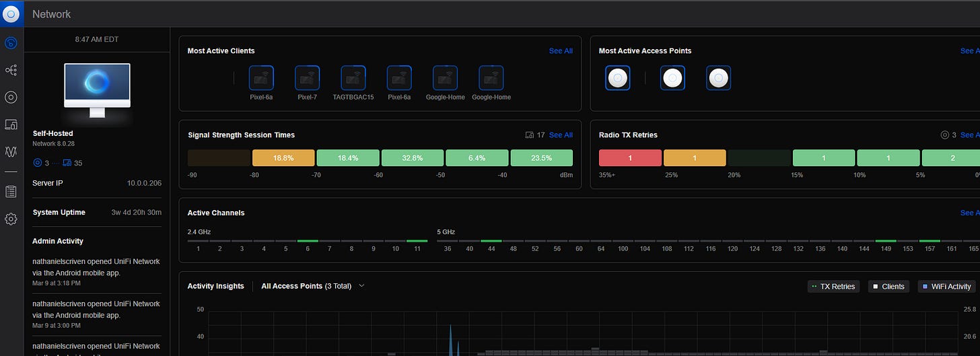The height and width of the screenshot is (356, 980).
Task: Click See All in Most Active Clients
Action: pos(561,51)
